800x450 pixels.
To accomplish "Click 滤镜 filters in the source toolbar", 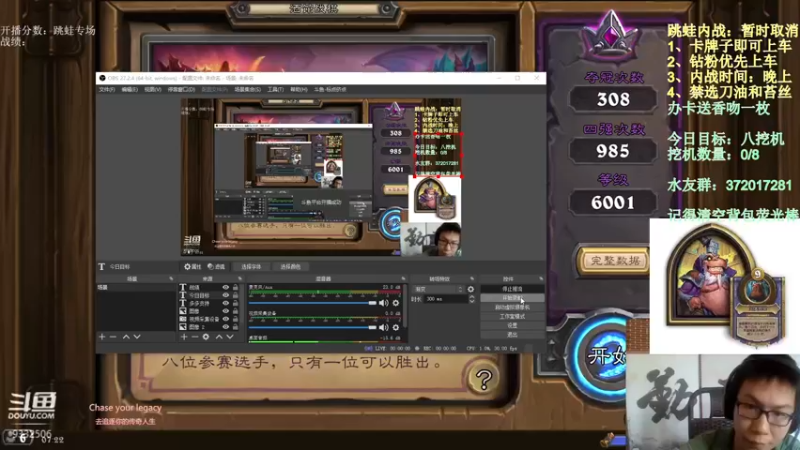I will pos(216,267).
